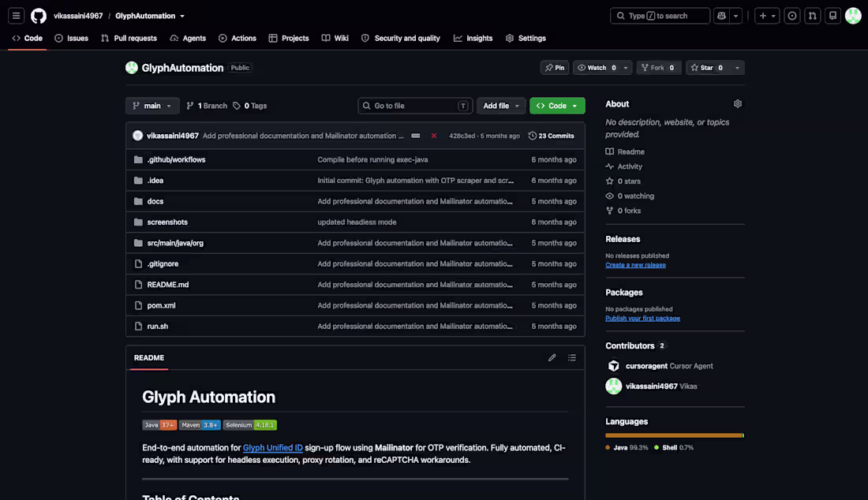Open the cursoragent contributor avatar
Viewport: 868px width, 500px height.
pos(613,366)
